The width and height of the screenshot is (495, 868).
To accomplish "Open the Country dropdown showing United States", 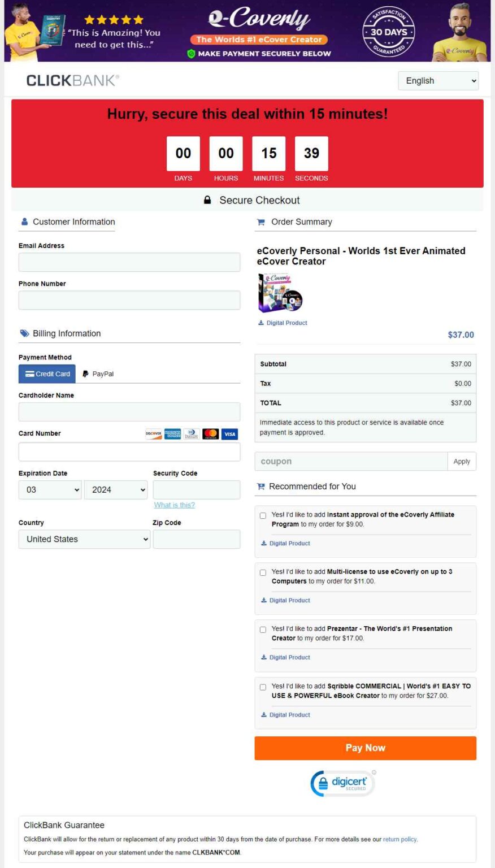I will (x=84, y=539).
